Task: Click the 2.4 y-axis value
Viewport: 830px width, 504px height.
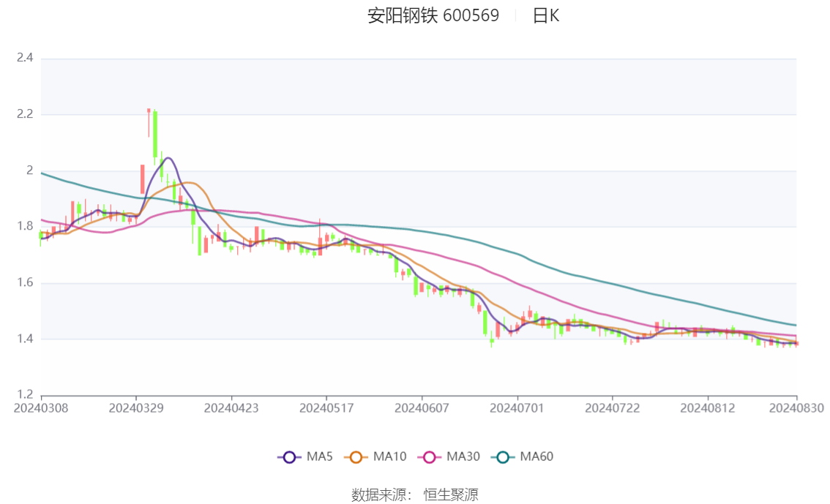Action: point(25,58)
